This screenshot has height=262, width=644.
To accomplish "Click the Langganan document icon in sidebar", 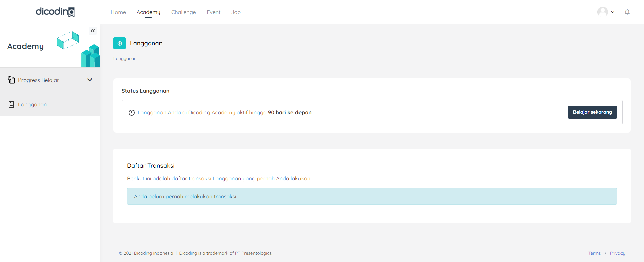I will (x=11, y=104).
